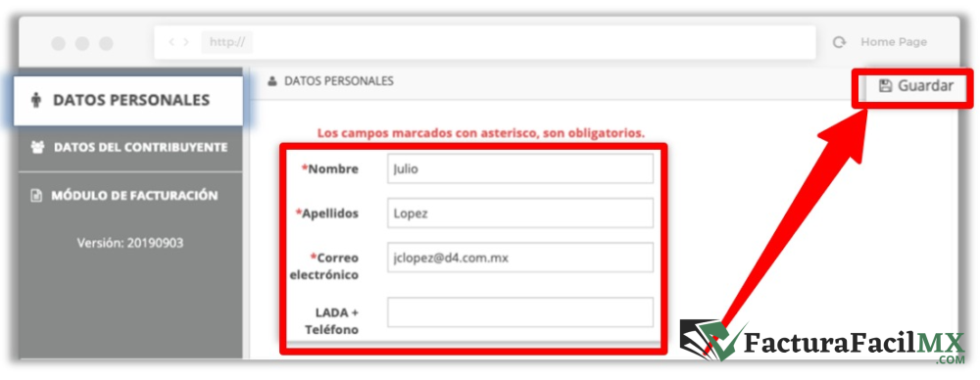Click the user icon in the header breadcrumb
Image resolution: width=980 pixels, height=380 pixels.
[271, 81]
